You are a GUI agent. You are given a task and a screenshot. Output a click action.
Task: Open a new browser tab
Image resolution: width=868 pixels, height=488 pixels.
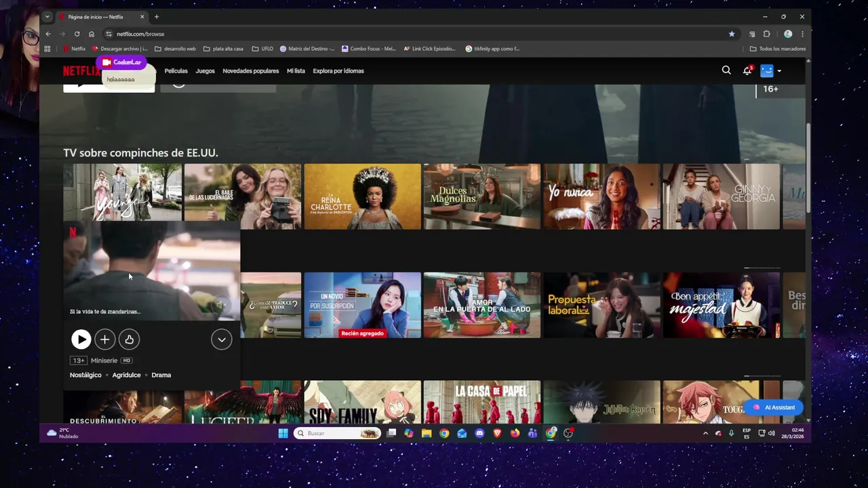pos(157,17)
